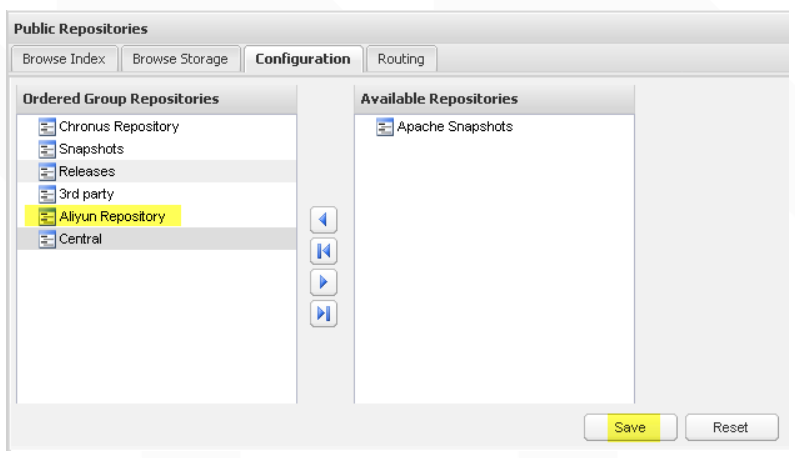Select Apache Snapshots in Available Repositories
Viewport: 795px width, 458px height.
click(455, 127)
